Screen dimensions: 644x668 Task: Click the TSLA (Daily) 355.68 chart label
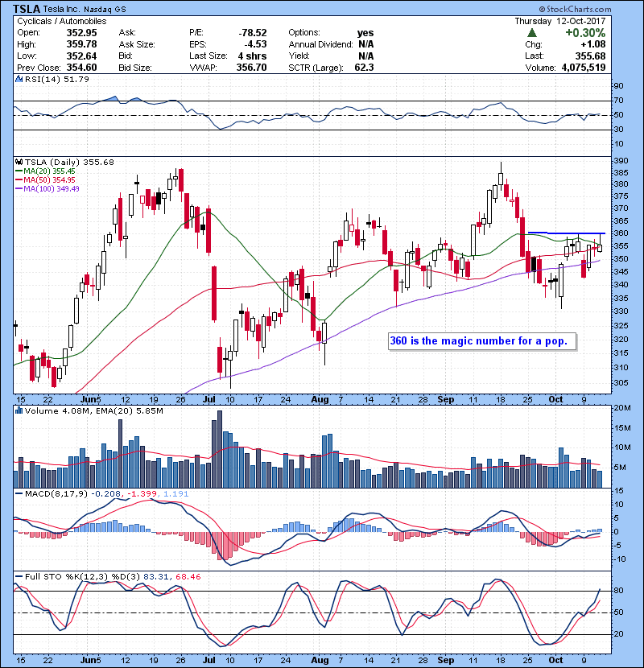point(69,163)
